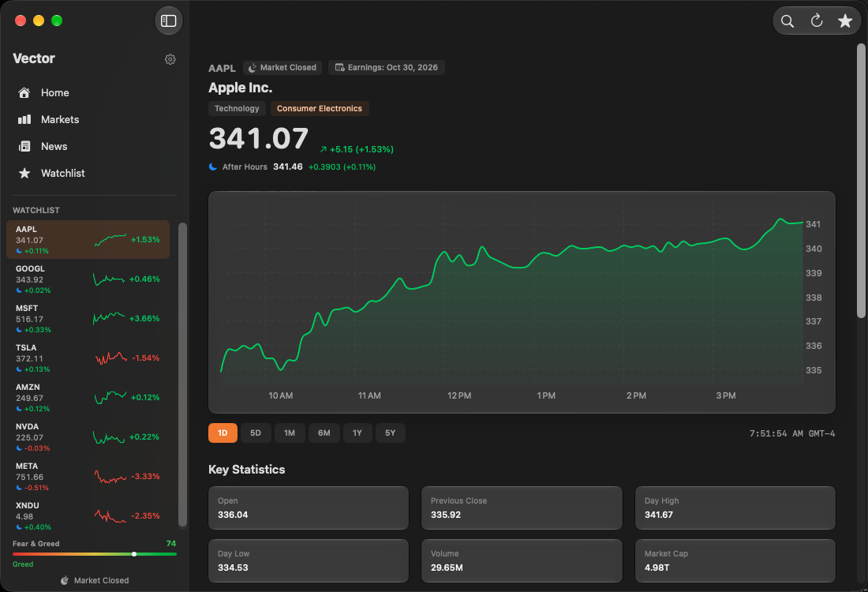Select META in the watchlist

tap(88, 476)
